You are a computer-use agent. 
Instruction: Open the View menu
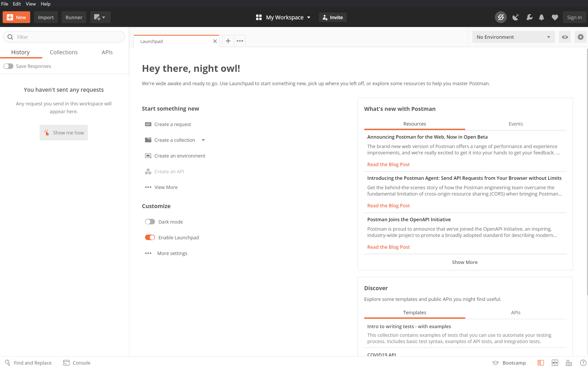pyautogui.click(x=30, y=4)
